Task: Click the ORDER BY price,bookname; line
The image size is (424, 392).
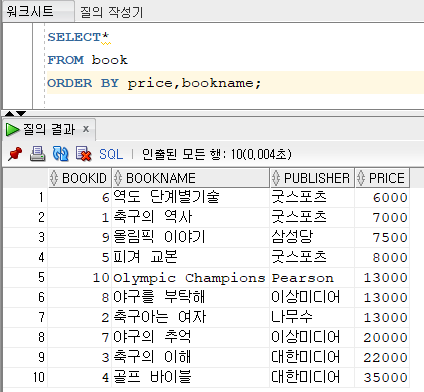Action: tap(154, 83)
